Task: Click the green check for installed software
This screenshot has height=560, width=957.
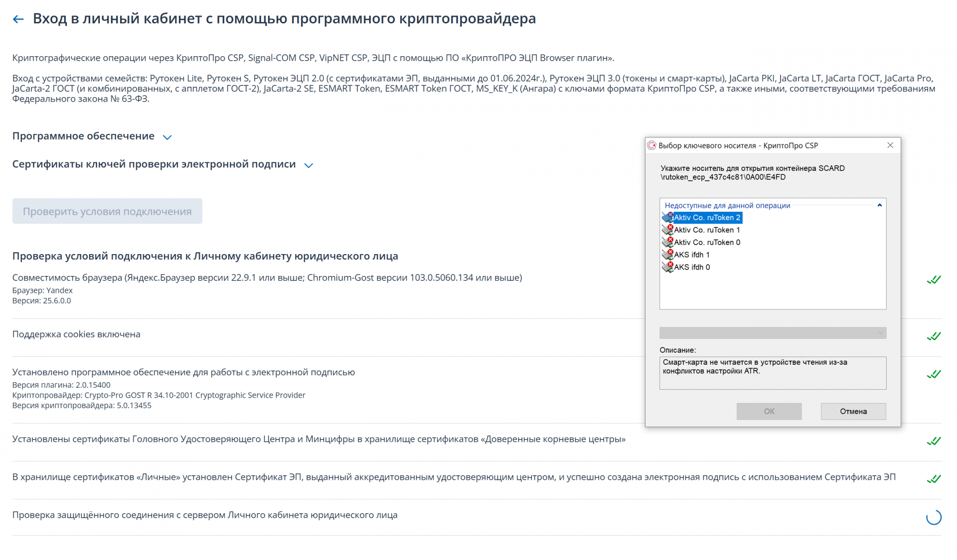Action: (934, 374)
